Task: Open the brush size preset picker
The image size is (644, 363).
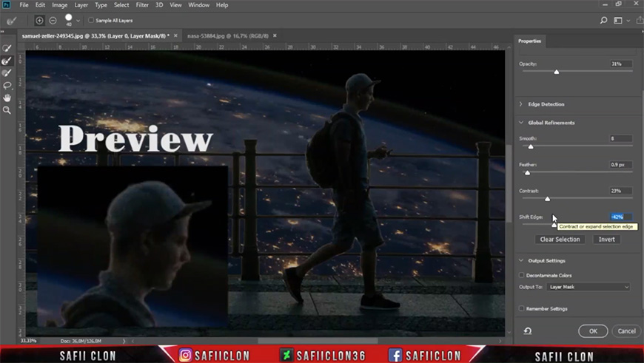Action: point(78,20)
